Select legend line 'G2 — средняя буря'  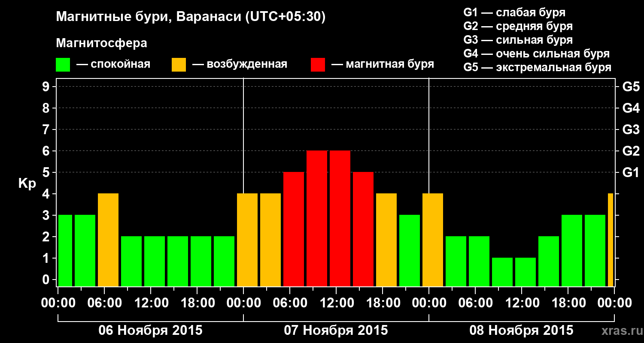pos(518,26)
